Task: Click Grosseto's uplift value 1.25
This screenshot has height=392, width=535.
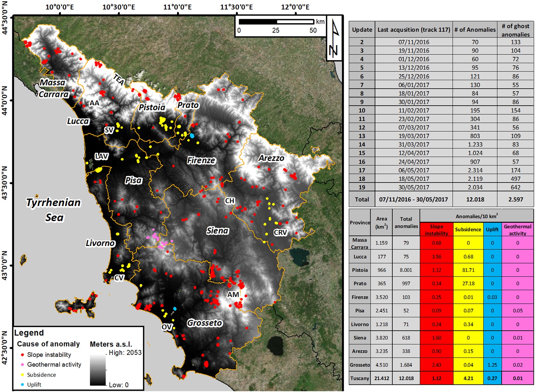Action: click(x=492, y=365)
